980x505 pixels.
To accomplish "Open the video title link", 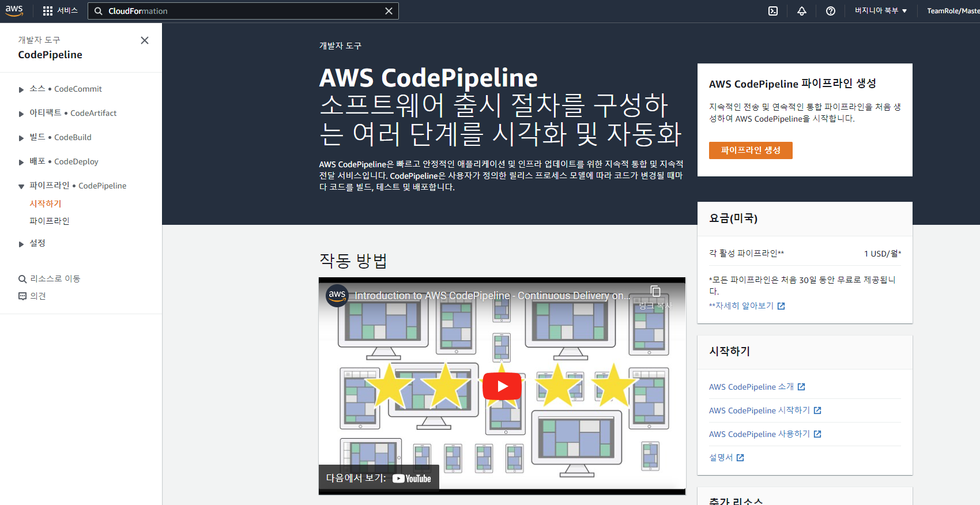I will tap(492, 296).
